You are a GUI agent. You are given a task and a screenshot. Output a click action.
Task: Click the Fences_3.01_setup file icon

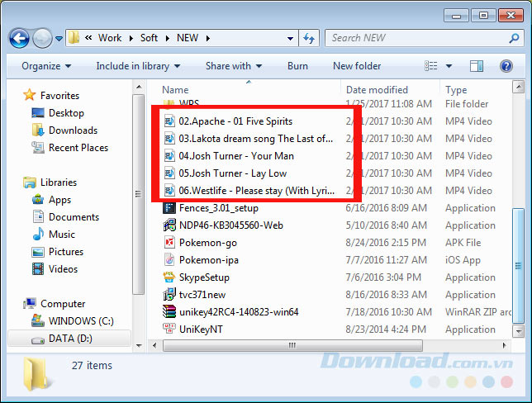[x=169, y=208]
